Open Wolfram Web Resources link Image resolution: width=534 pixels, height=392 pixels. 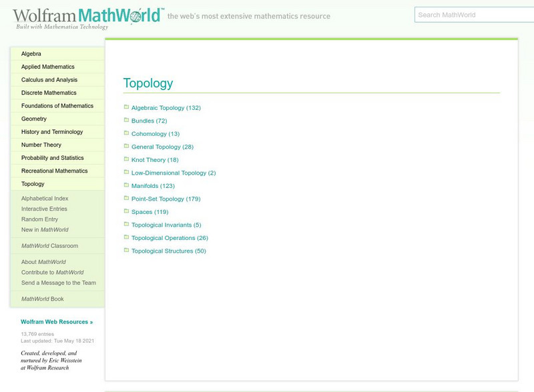[x=57, y=322]
